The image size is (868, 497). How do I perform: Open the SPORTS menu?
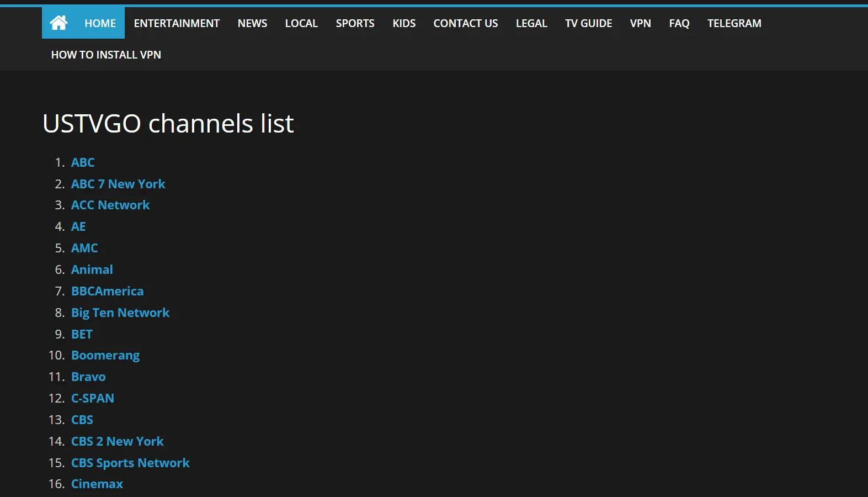pyautogui.click(x=355, y=23)
